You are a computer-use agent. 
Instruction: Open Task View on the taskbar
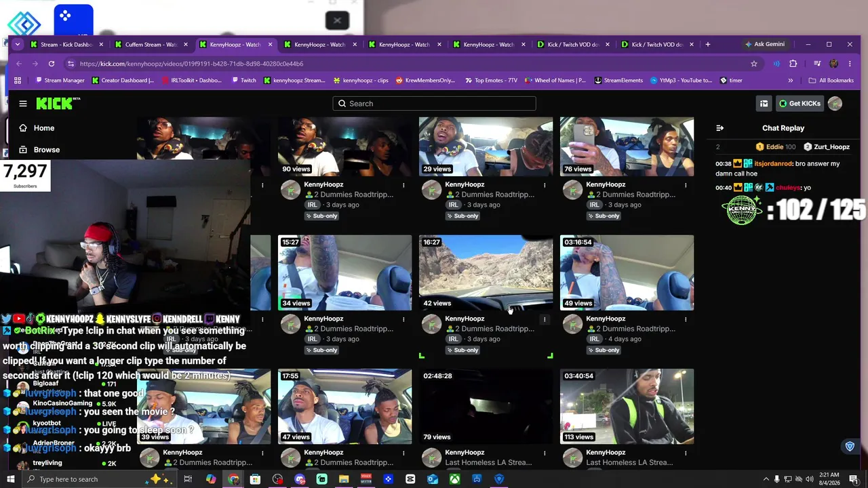coord(188,479)
